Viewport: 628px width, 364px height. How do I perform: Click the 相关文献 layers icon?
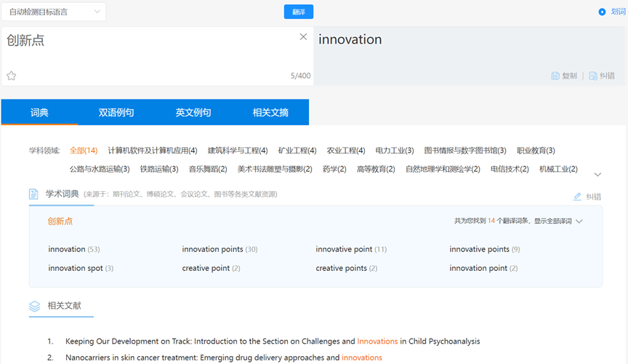34,307
